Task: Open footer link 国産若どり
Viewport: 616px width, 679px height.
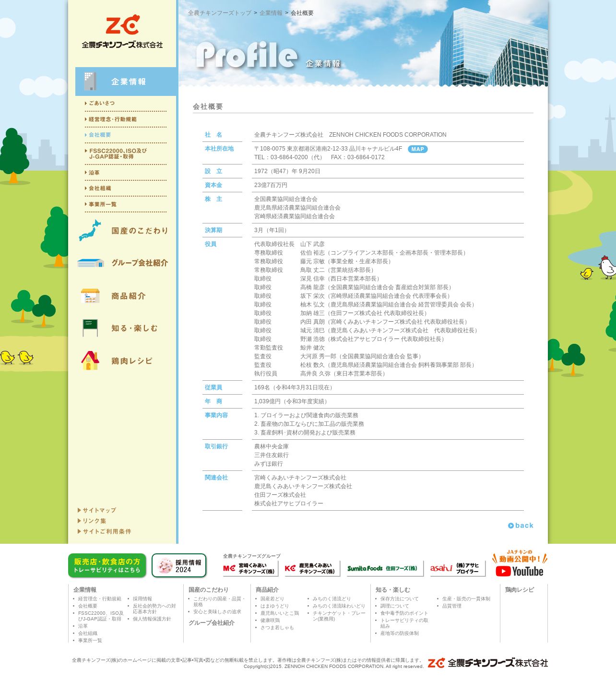Action: tap(272, 599)
